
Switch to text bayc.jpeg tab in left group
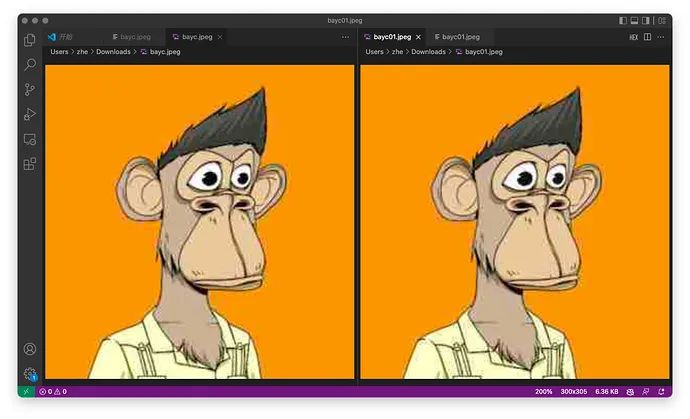pos(132,37)
